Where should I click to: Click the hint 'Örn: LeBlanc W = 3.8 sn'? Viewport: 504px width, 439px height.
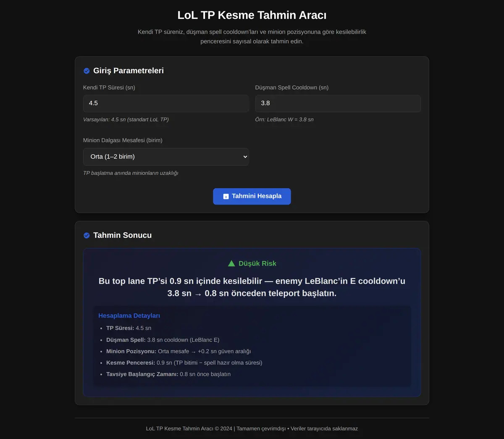click(x=284, y=120)
